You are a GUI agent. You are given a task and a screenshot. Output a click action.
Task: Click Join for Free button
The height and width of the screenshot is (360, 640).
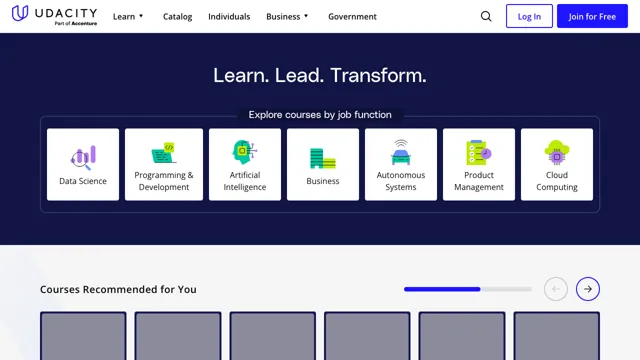click(592, 16)
